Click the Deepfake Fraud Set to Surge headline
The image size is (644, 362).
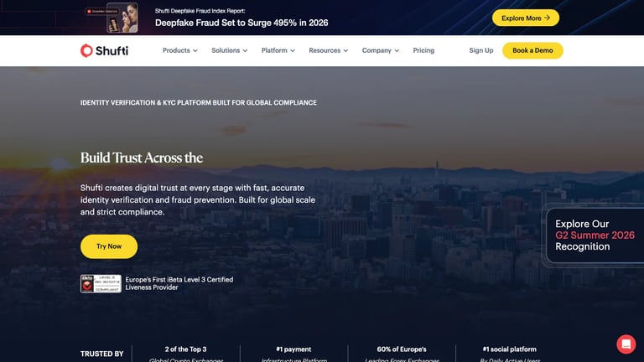click(x=241, y=23)
